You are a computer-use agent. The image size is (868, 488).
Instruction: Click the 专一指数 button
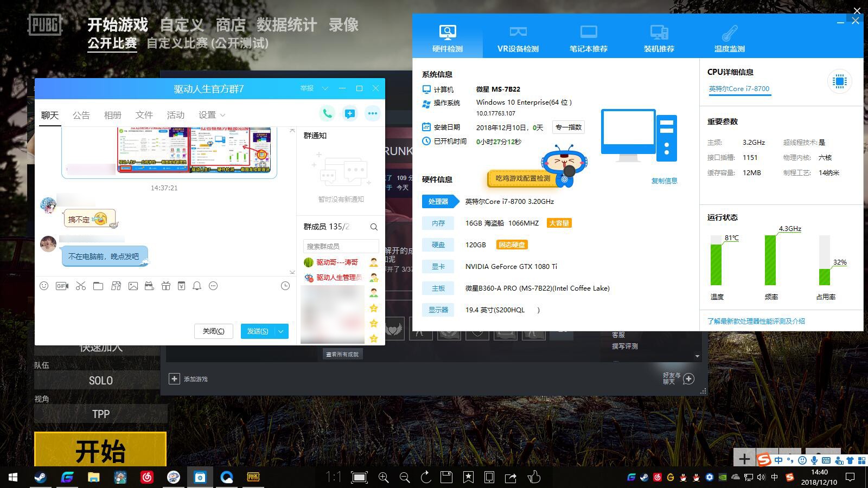(569, 127)
